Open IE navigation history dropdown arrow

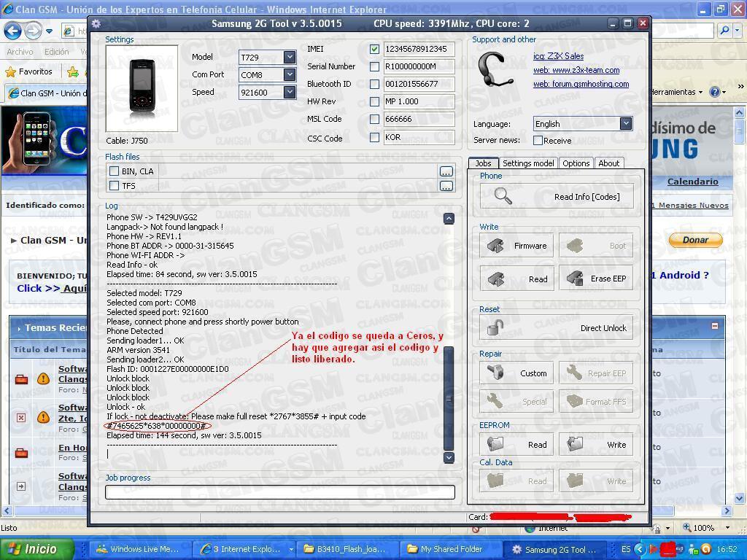(x=49, y=31)
